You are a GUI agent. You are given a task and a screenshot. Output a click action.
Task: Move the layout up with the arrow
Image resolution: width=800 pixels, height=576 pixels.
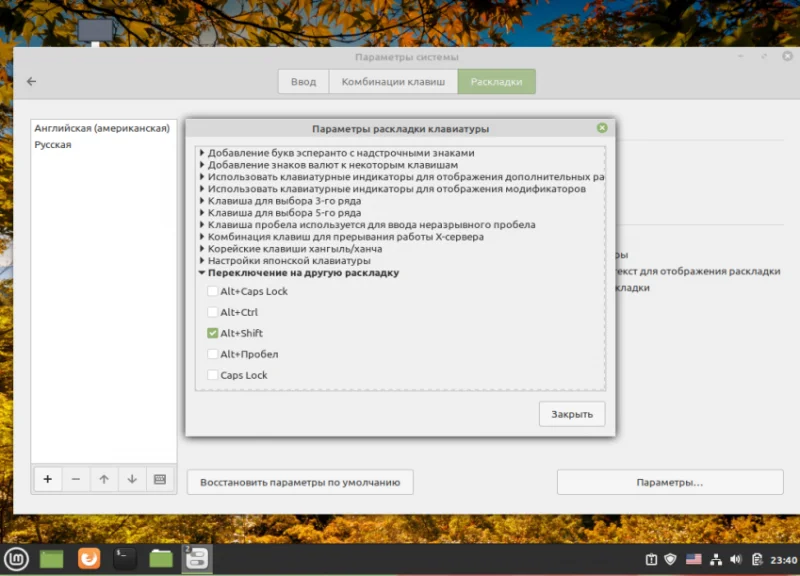click(x=104, y=479)
